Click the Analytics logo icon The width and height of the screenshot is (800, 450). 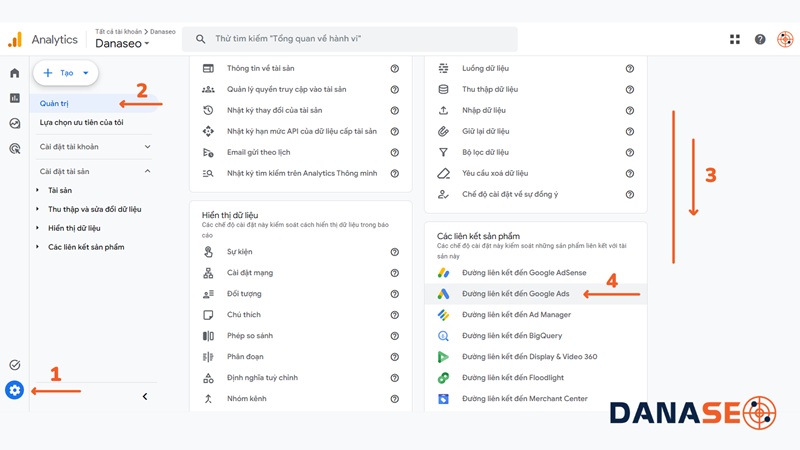pos(15,39)
